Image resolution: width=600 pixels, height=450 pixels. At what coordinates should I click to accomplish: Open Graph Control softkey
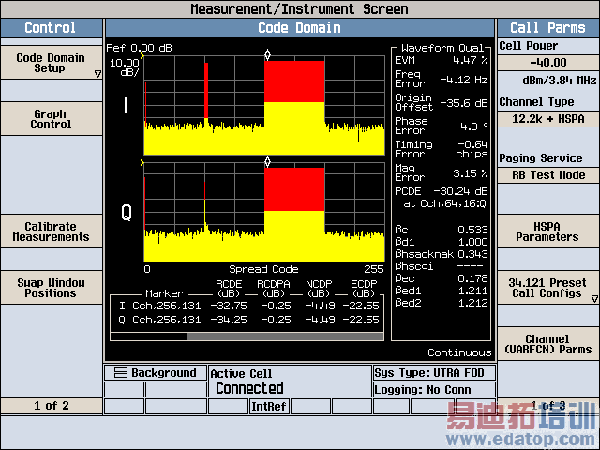tap(51, 119)
